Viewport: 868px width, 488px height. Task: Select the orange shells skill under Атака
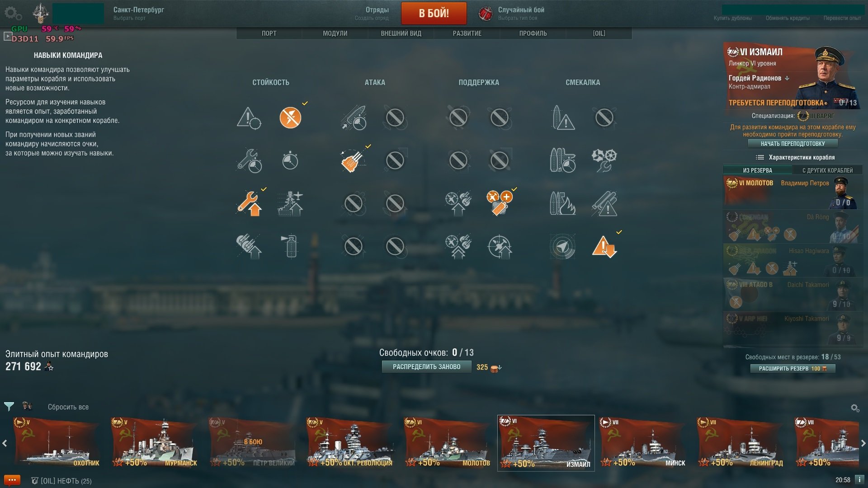point(353,161)
